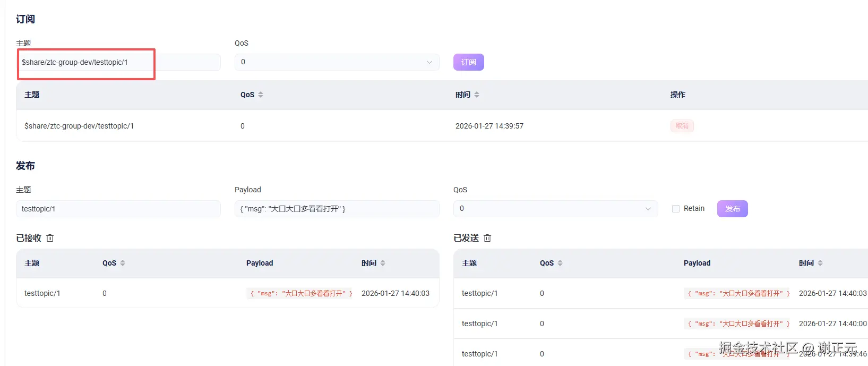Image resolution: width=868 pixels, height=366 pixels.
Task: Clear sent messages with trash icon
Action: [x=487, y=238]
